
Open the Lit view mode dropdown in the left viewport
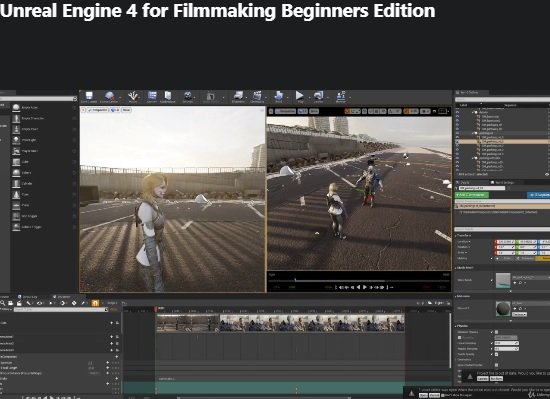[115, 110]
